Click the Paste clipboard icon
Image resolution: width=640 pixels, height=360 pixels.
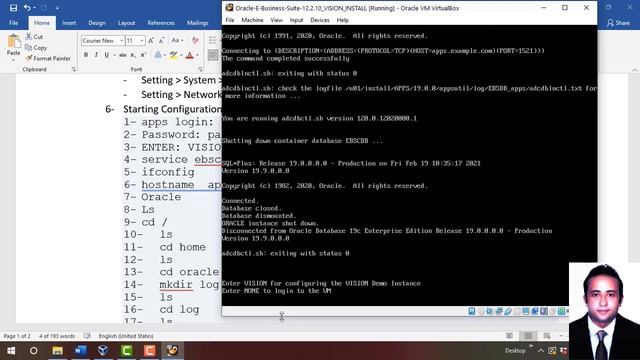tap(13, 42)
